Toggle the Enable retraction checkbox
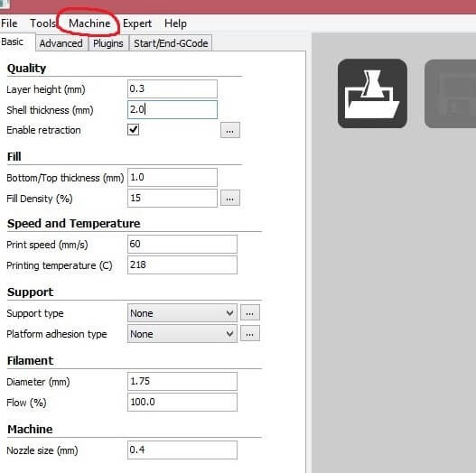 click(134, 130)
